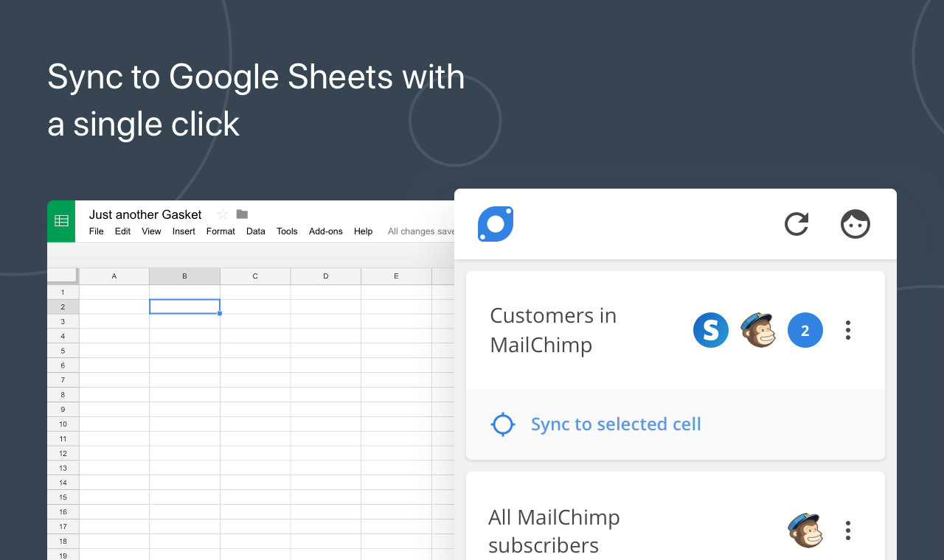This screenshot has width=944, height=560.
Task: Open the Edit menu
Action: tap(122, 231)
